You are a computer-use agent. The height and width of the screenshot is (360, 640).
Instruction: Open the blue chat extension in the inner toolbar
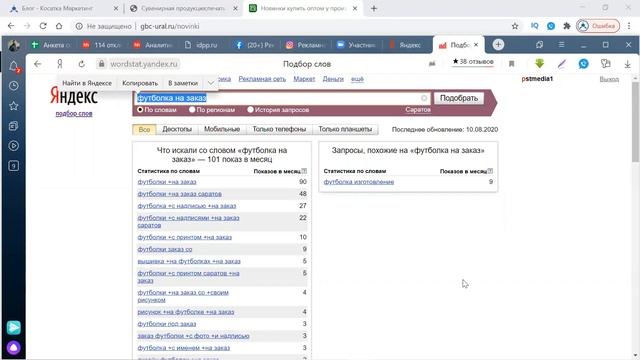(x=584, y=64)
